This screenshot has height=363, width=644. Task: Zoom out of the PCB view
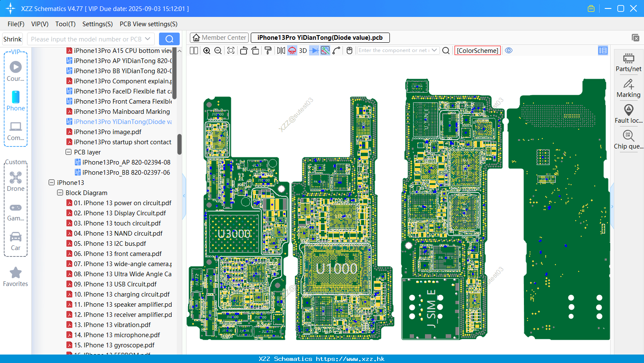pos(218,50)
